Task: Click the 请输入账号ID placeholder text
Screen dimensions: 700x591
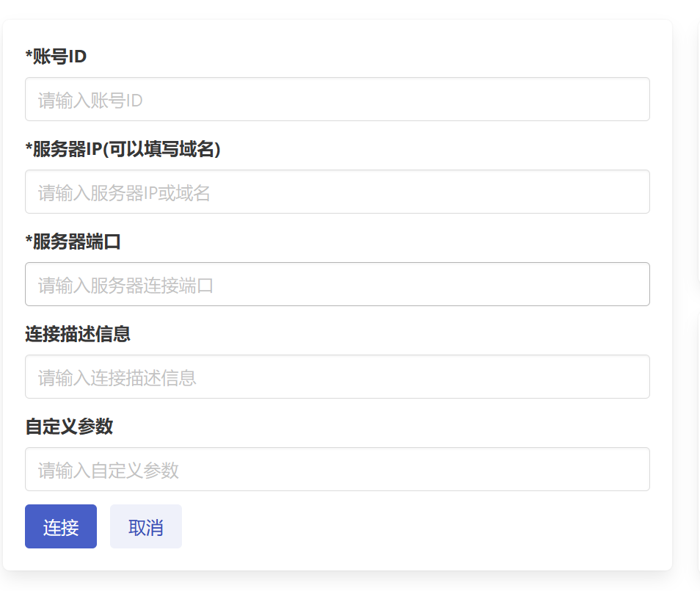Action: click(x=90, y=101)
